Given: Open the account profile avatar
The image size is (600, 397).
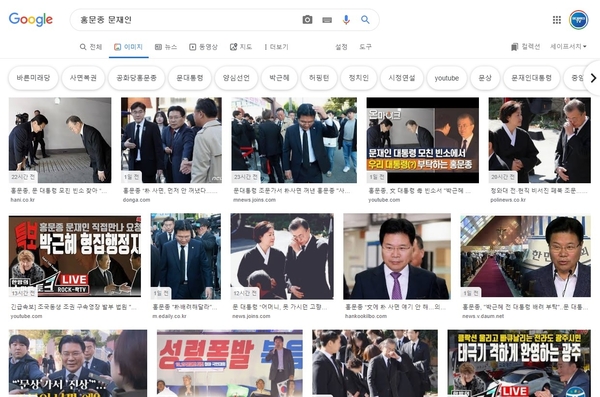Looking at the screenshot, I should 579,20.
